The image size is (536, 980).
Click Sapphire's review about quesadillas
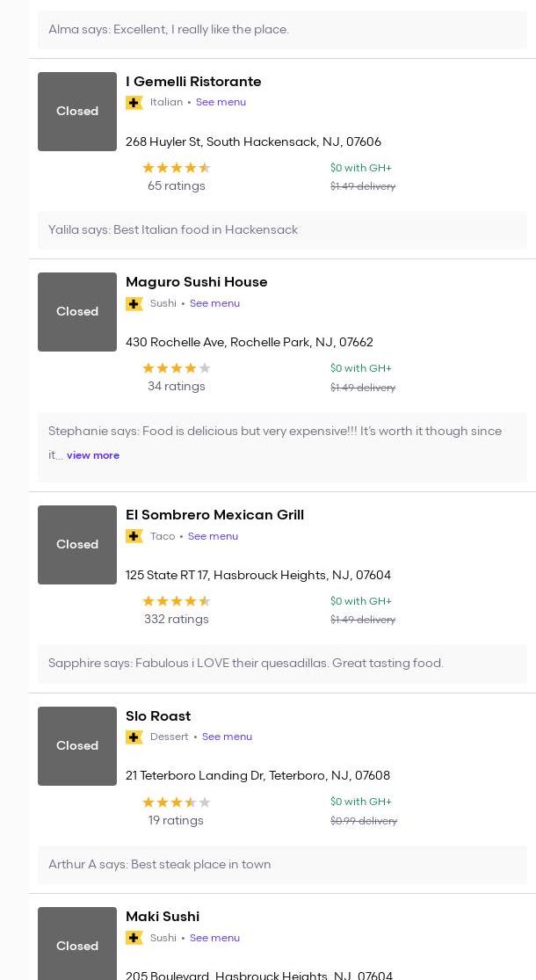tap(246, 664)
